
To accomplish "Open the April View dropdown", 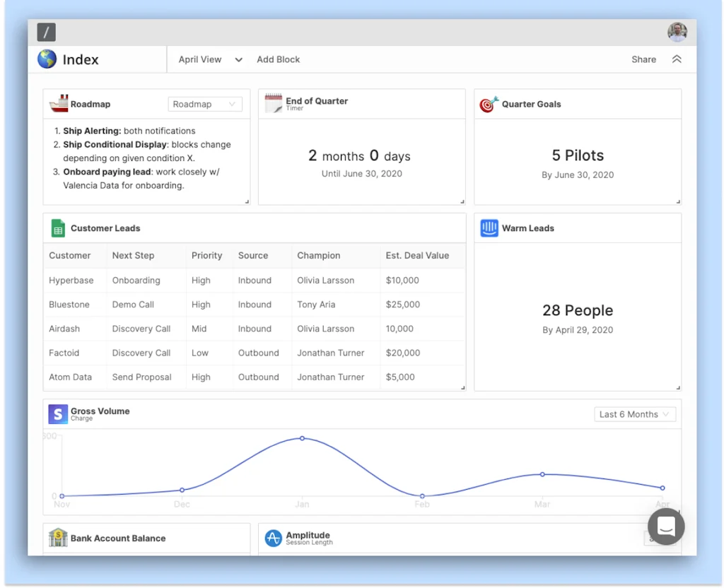I will (210, 59).
